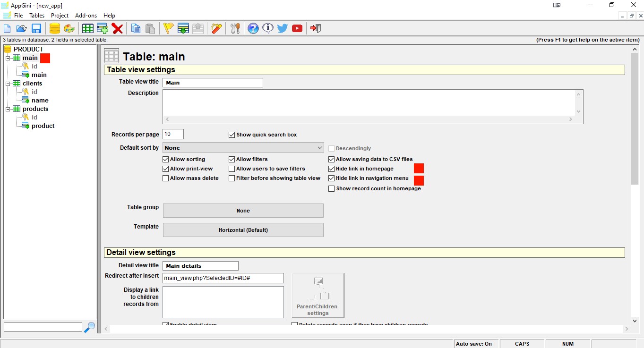Image resolution: width=644 pixels, height=348 pixels.
Task: Select the PRODUCT database node
Action: (28, 49)
